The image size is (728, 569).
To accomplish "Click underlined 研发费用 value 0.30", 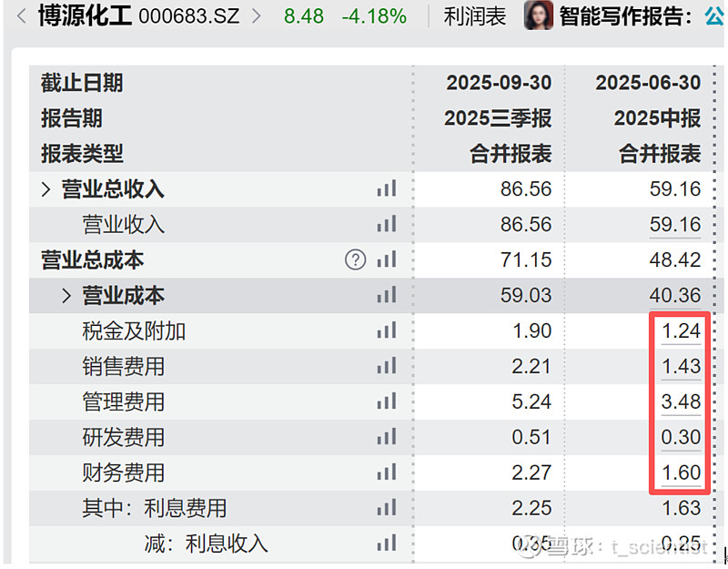I will pos(681,437).
